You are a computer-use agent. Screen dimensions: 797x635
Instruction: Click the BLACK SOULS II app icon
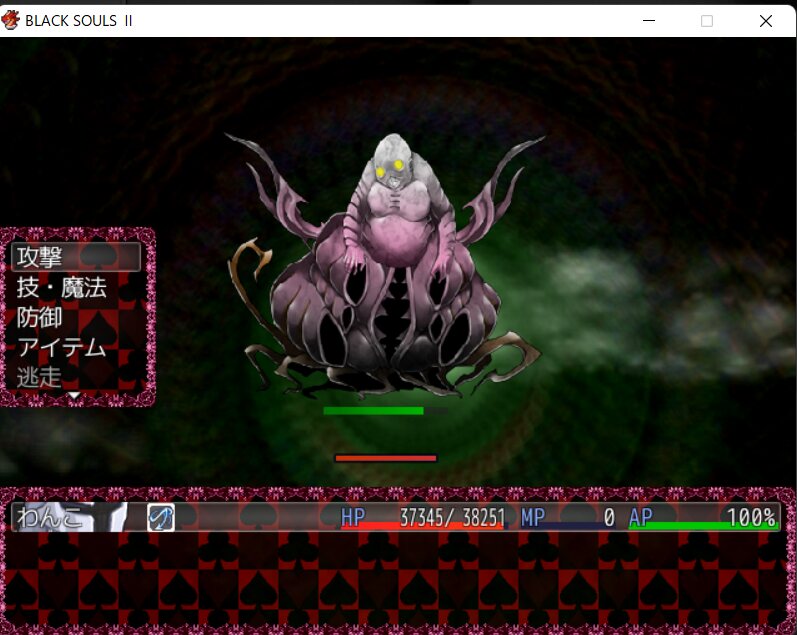click(10, 20)
